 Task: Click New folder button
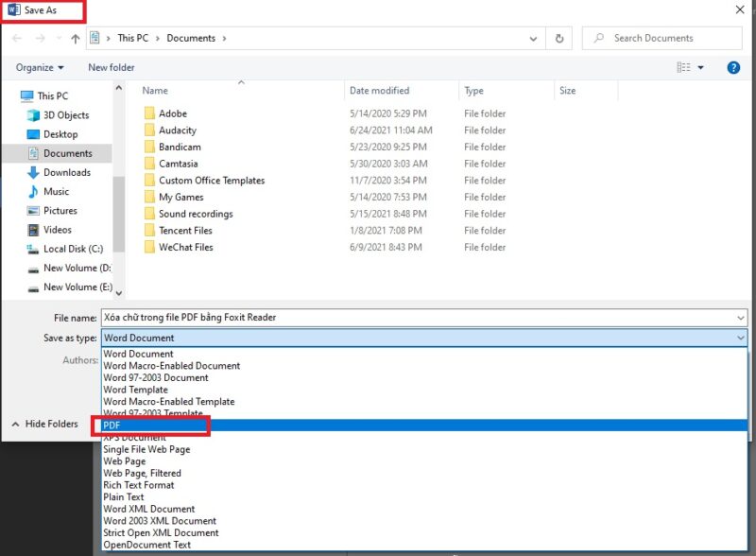point(112,67)
